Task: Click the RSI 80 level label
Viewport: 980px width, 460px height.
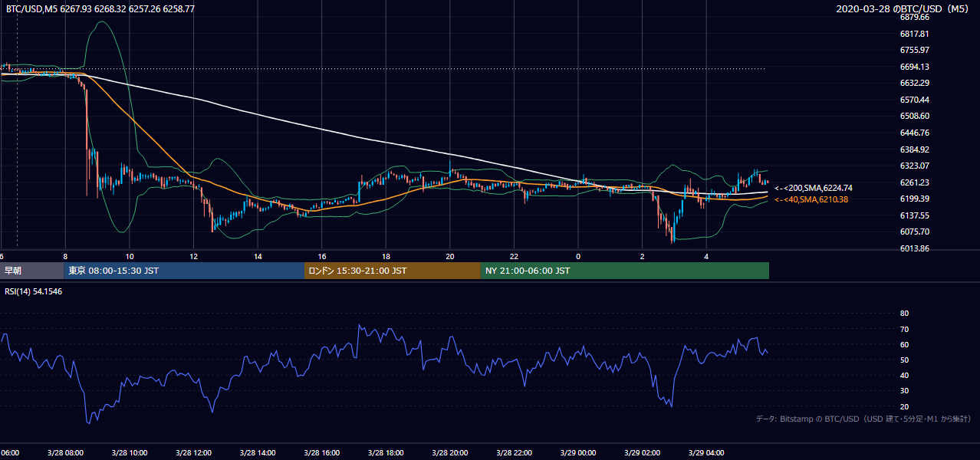Action: [x=904, y=314]
